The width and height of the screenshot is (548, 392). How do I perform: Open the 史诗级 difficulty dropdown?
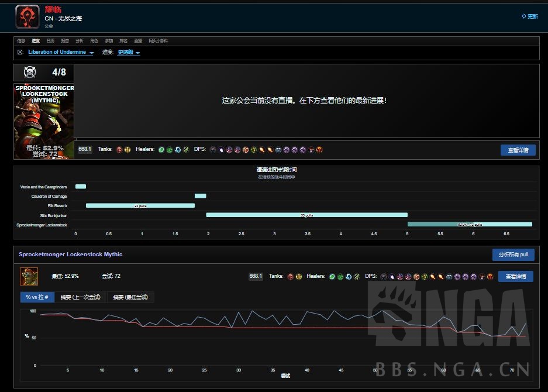pos(129,52)
